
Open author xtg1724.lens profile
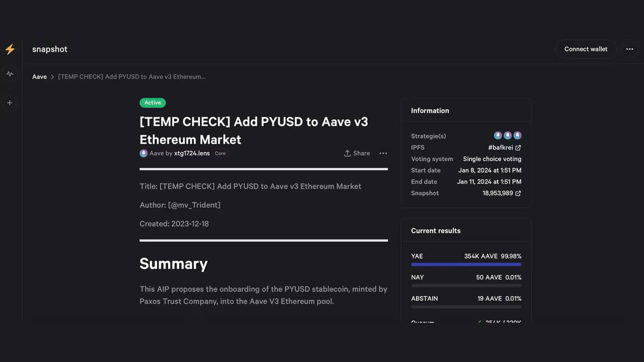tap(192, 153)
